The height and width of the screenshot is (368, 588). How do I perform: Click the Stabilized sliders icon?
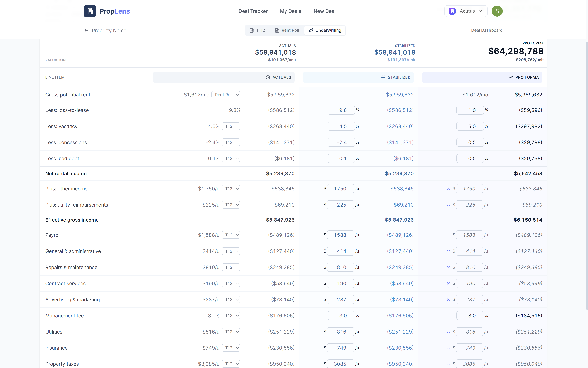tap(383, 77)
